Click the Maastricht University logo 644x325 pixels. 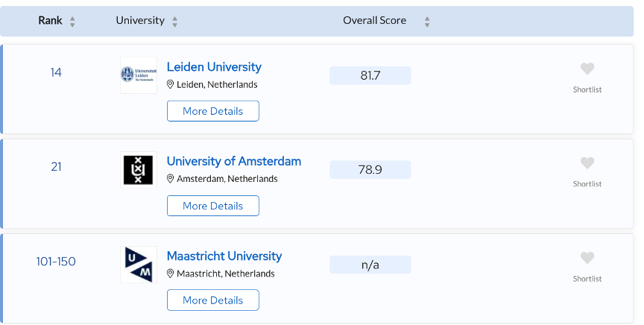pos(139,265)
